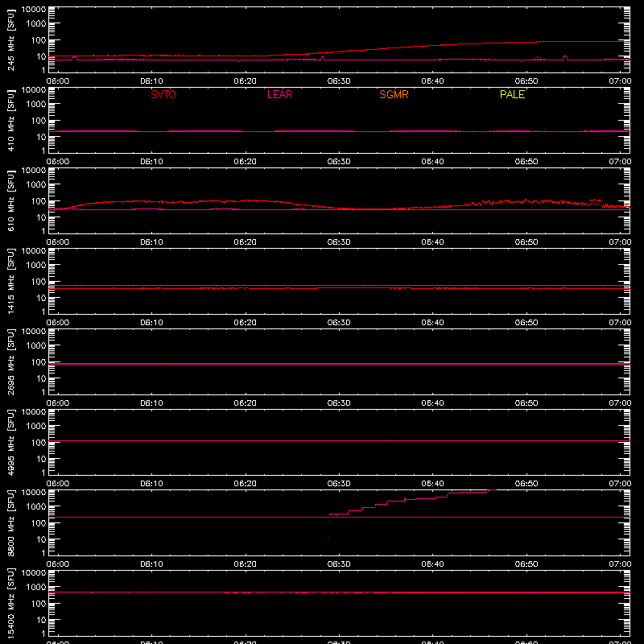Image resolution: width=644 pixels, height=644 pixels.
Task: Select the 610 MHz [SFU] axis title
Action: click(11, 200)
